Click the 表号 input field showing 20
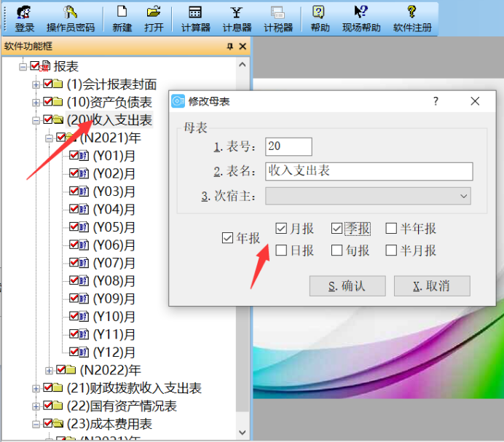Viewport: 504px width, 442px height. [x=288, y=146]
